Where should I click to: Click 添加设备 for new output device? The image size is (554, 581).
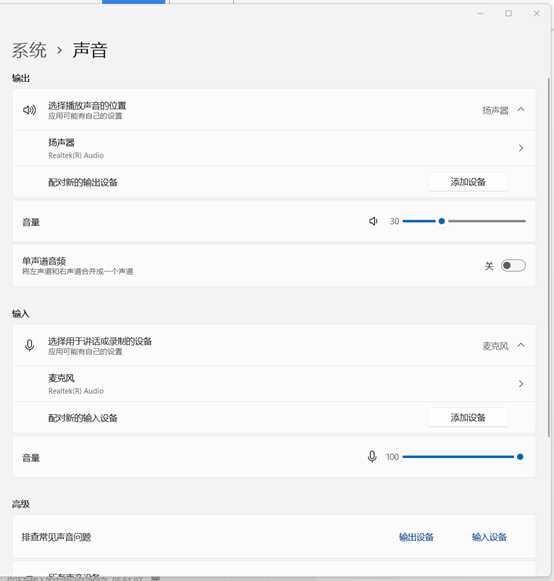coord(468,182)
